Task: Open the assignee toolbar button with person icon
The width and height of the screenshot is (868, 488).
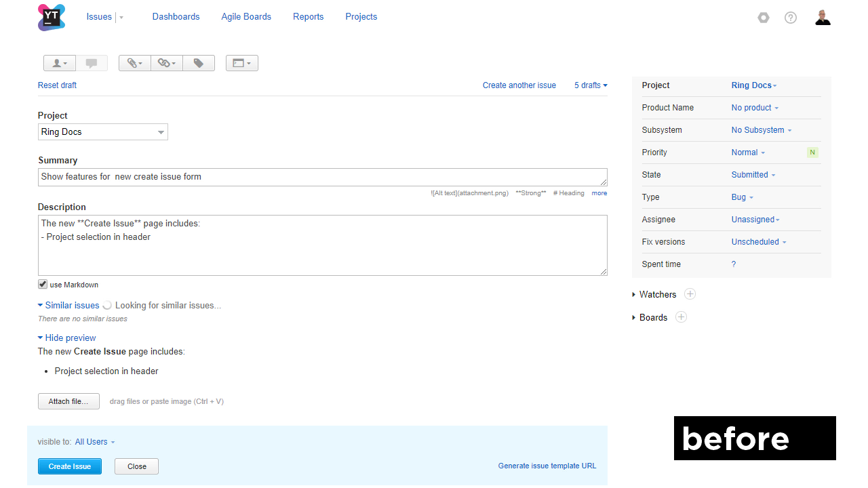Action: (60, 63)
